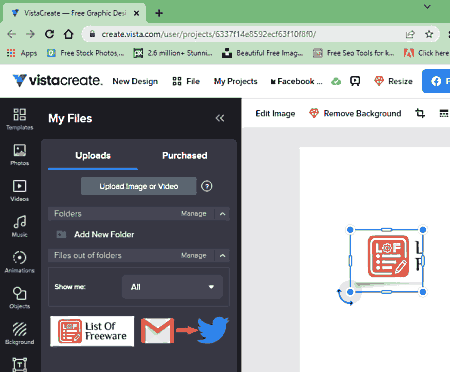Viewport: 450px width, 372px height.
Task: Select the List Of Freeware uploaded thumbnail
Action: coord(92,331)
